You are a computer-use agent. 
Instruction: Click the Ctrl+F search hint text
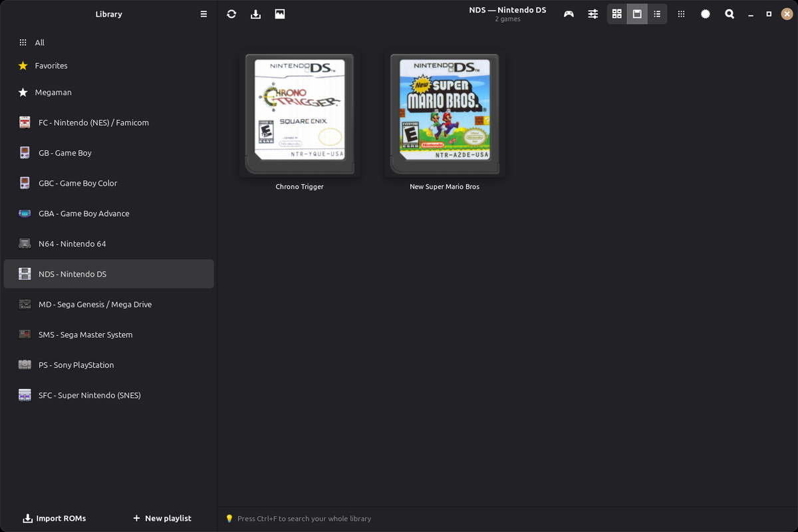click(304, 519)
